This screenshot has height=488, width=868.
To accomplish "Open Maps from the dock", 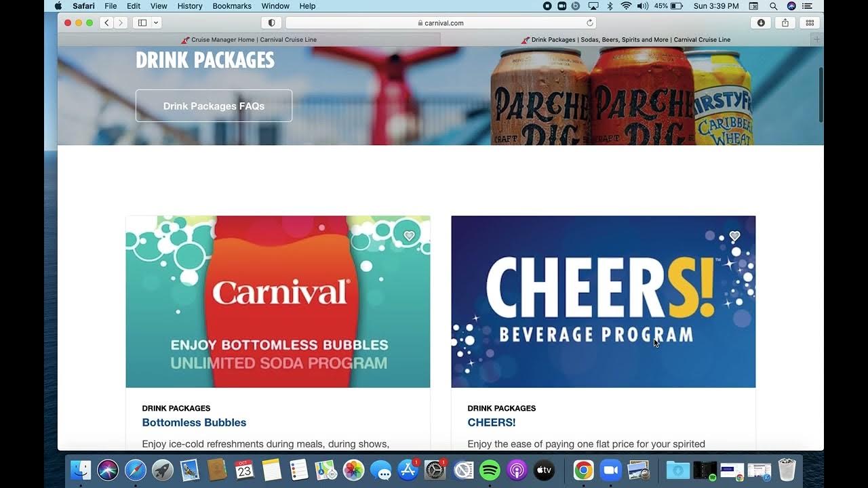I will pyautogui.click(x=326, y=470).
